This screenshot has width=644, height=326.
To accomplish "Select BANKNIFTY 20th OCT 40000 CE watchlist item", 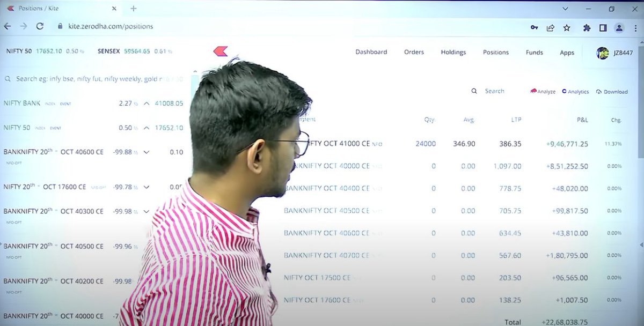I will tap(54, 316).
